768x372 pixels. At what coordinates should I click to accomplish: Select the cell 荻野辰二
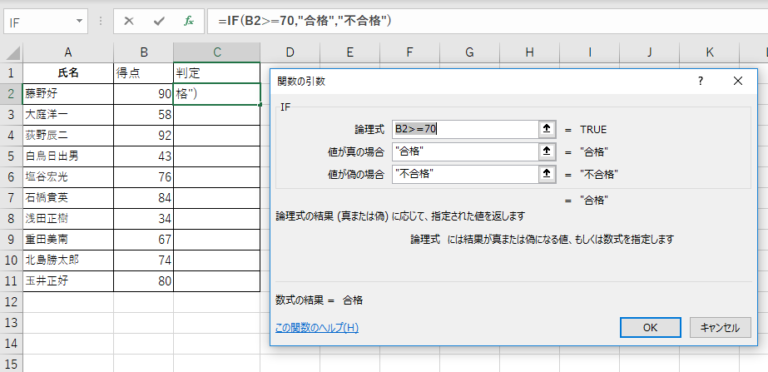pyautogui.click(x=68, y=136)
